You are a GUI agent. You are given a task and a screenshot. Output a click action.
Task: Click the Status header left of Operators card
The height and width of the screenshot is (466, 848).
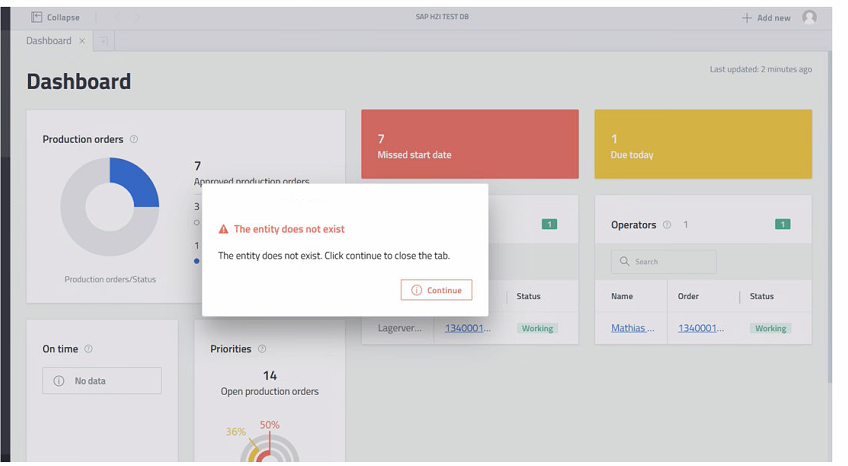coord(528,296)
